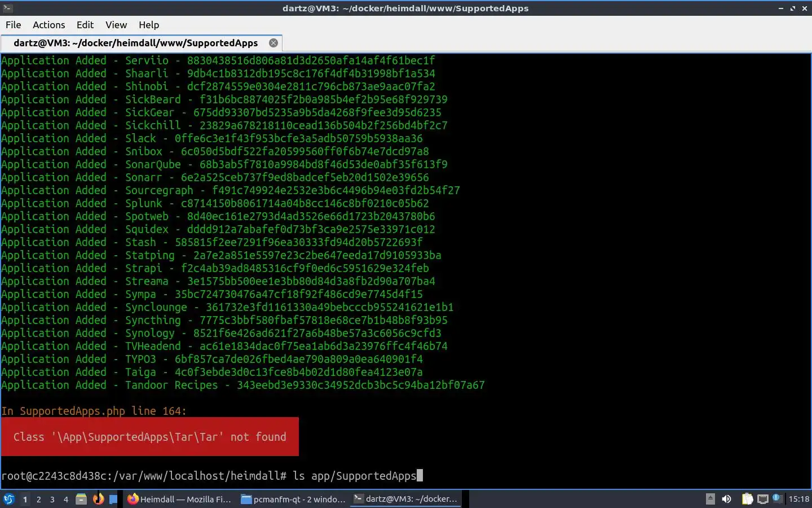
Task: Minimize the terminal window
Action: pyautogui.click(x=781, y=8)
